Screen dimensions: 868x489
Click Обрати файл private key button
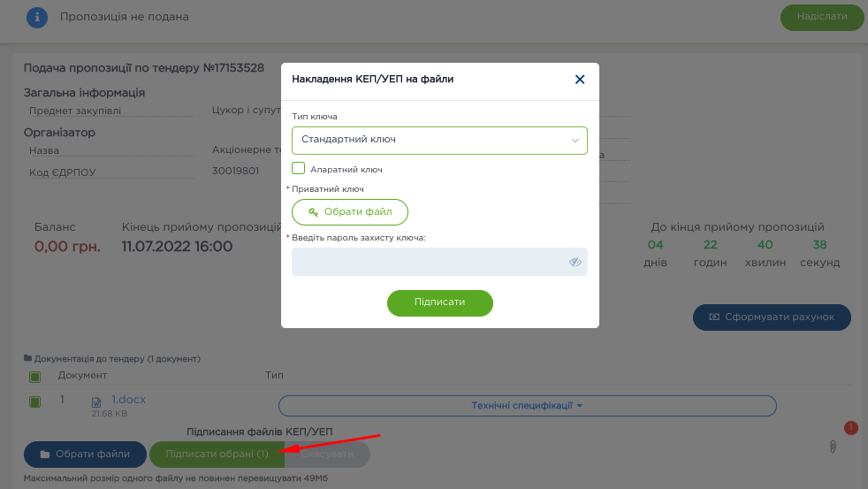click(x=349, y=212)
